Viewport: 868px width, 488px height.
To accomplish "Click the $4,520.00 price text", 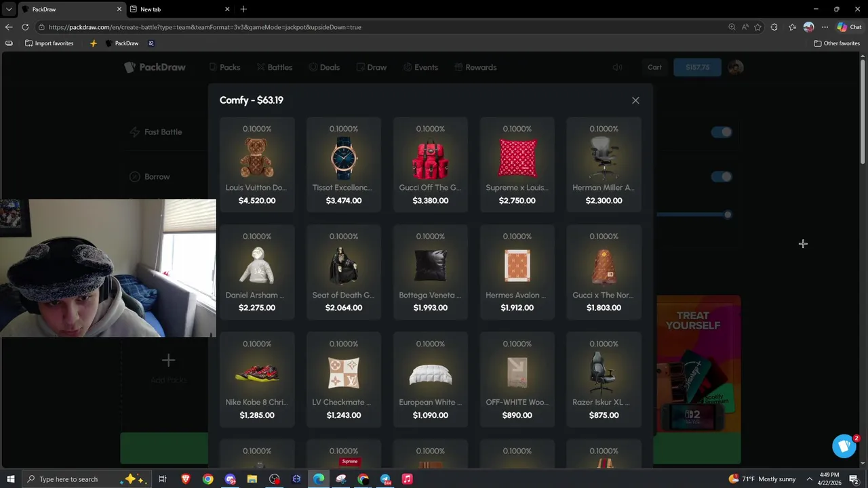I will (257, 201).
